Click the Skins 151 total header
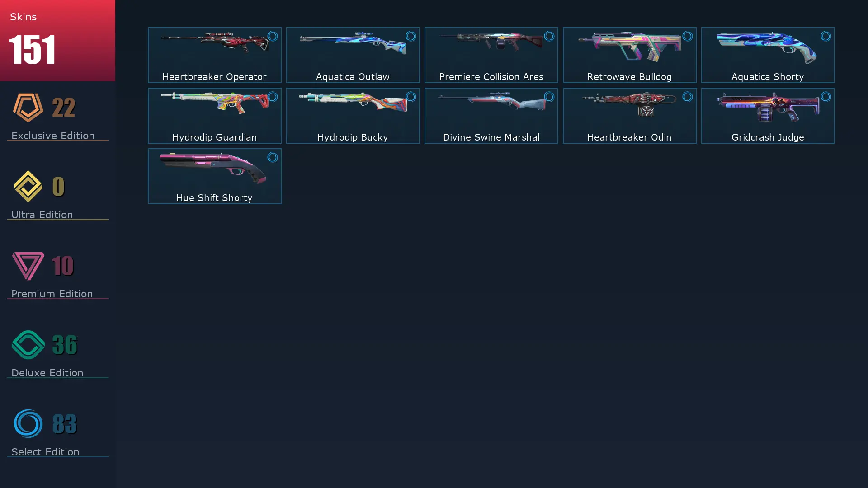The width and height of the screenshot is (868, 488). [57, 41]
